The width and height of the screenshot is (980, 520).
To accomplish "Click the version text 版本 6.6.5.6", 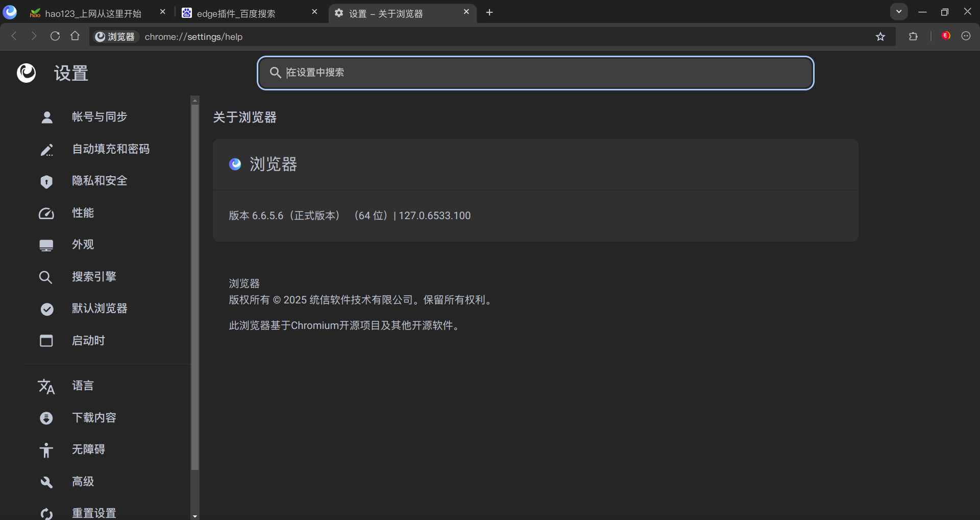I will (256, 216).
